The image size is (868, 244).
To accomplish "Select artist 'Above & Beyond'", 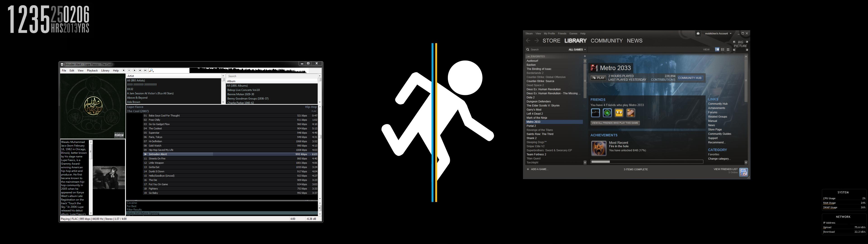I will 174,98.
